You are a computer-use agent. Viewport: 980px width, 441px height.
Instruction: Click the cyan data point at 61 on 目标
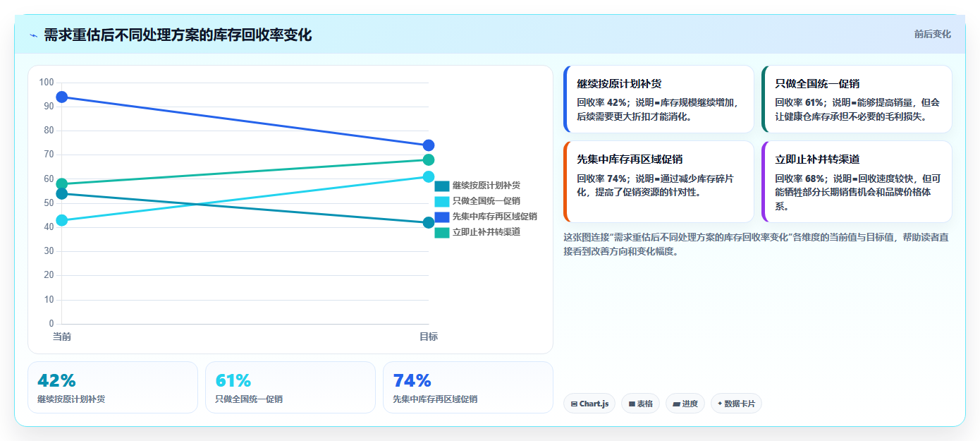(x=429, y=176)
